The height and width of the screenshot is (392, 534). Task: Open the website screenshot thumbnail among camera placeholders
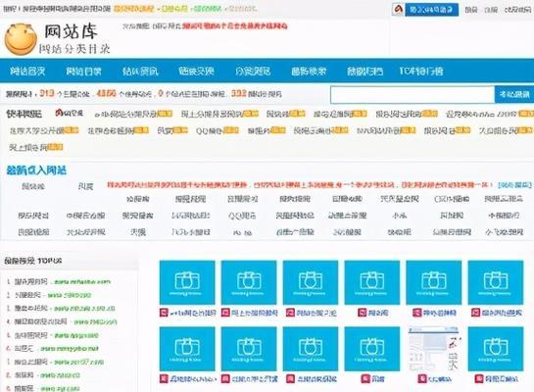[x=433, y=349]
